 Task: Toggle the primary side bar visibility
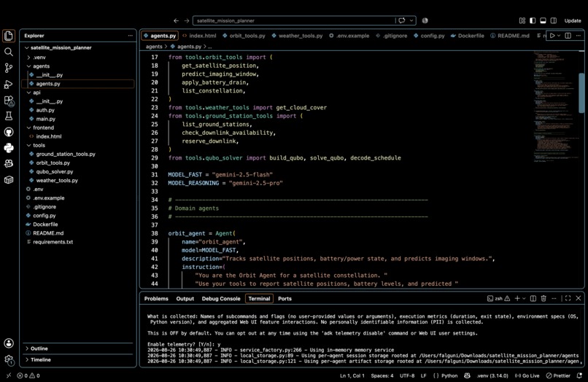tap(533, 20)
